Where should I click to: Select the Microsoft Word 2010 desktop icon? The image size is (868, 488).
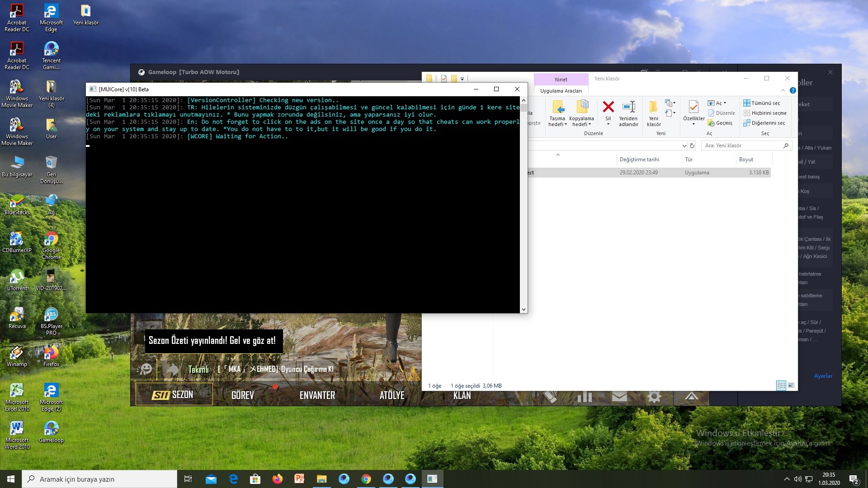click(x=17, y=435)
